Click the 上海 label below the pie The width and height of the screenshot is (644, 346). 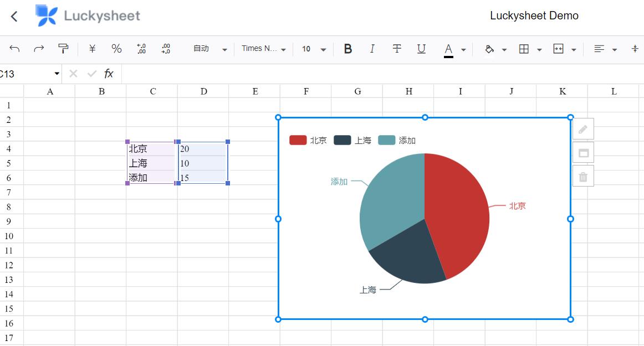[368, 290]
